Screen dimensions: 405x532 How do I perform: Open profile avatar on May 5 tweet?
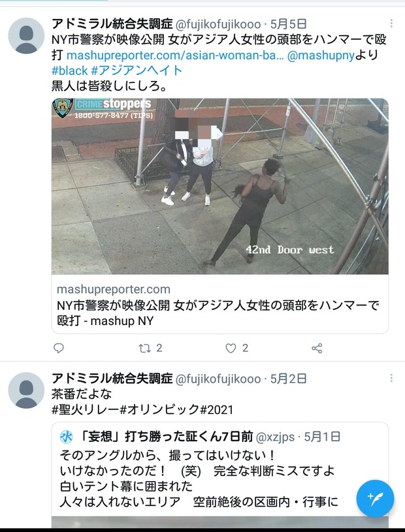click(x=26, y=36)
